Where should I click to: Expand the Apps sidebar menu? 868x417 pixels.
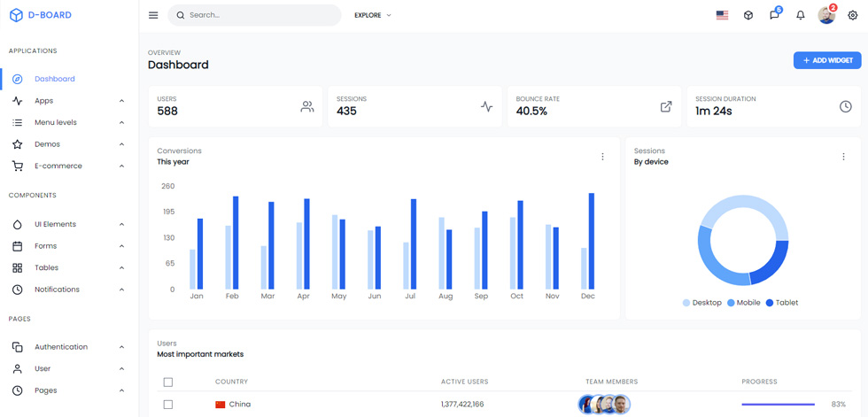click(69, 101)
